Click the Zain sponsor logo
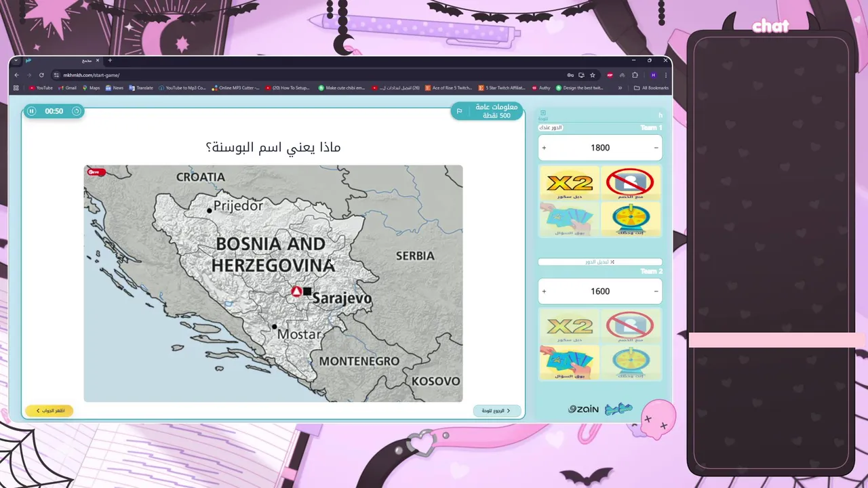The width and height of the screenshot is (868, 488). tap(583, 409)
